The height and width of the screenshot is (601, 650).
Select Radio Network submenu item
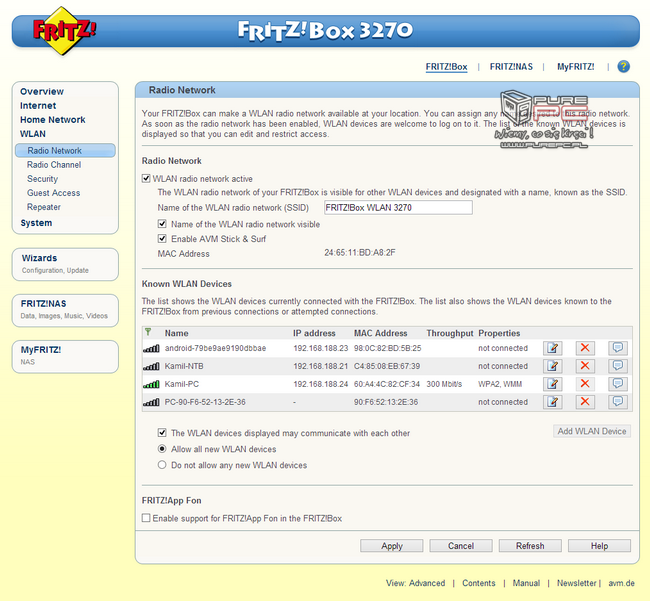(x=65, y=150)
